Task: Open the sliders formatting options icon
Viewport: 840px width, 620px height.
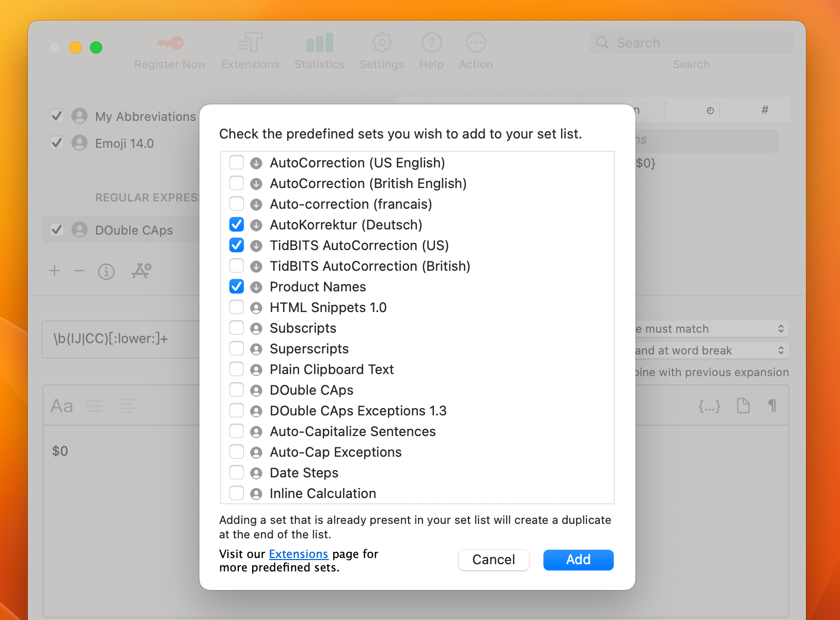Action: 95,406
